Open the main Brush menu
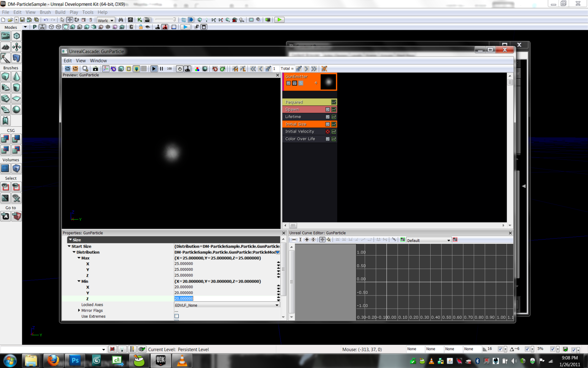Screen dimensions: 588x368 [45, 12]
